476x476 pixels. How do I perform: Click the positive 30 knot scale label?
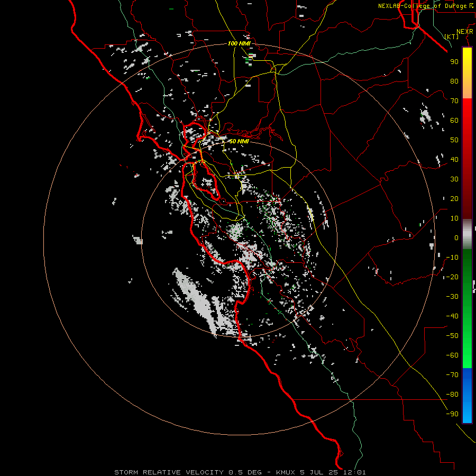(454, 179)
